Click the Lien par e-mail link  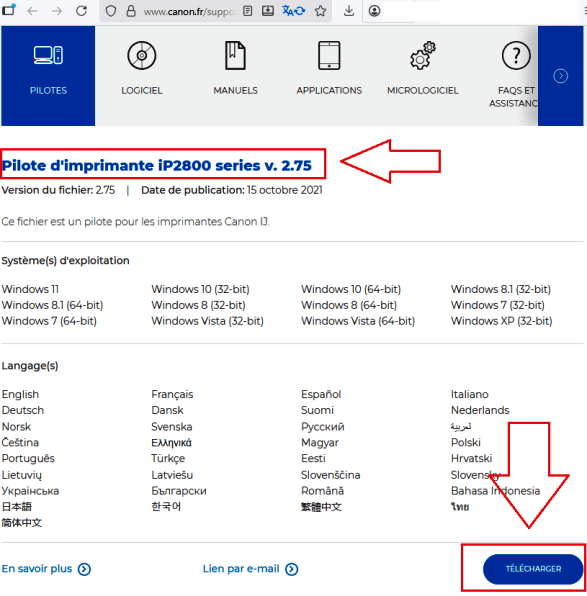click(241, 568)
